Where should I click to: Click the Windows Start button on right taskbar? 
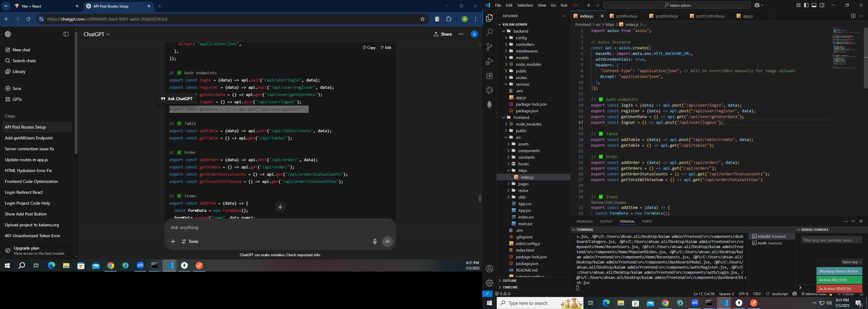point(489,303)
